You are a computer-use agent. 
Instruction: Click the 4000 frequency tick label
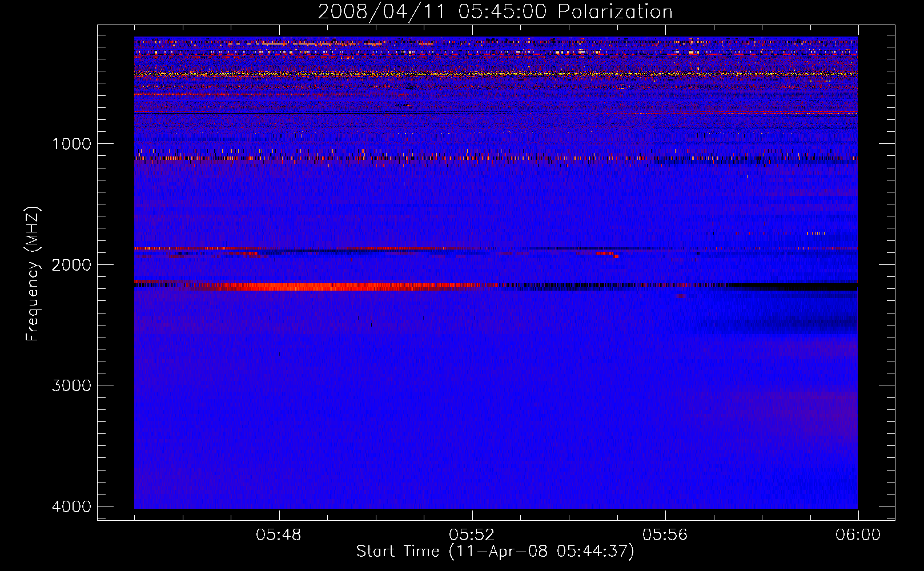click(x=71, y=506)
